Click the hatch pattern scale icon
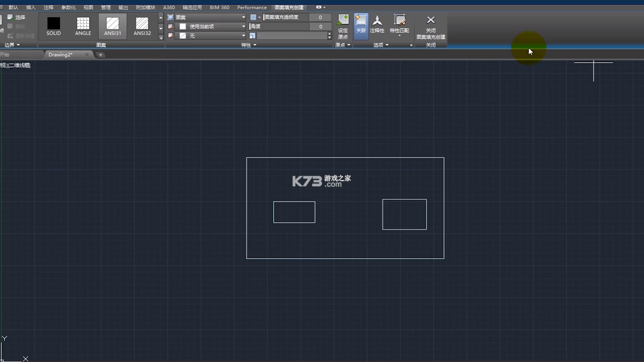The image size is (644, 362). point(252,36)
